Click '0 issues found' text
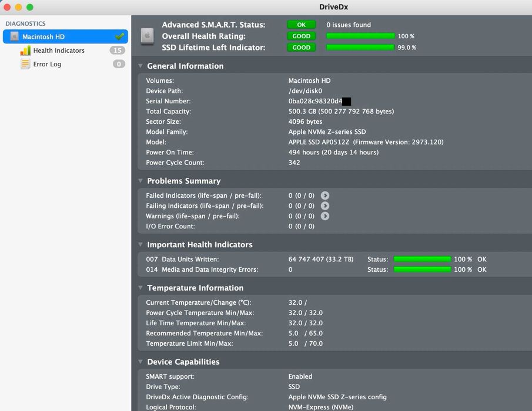The image size is (532, 411). (349, 25)
